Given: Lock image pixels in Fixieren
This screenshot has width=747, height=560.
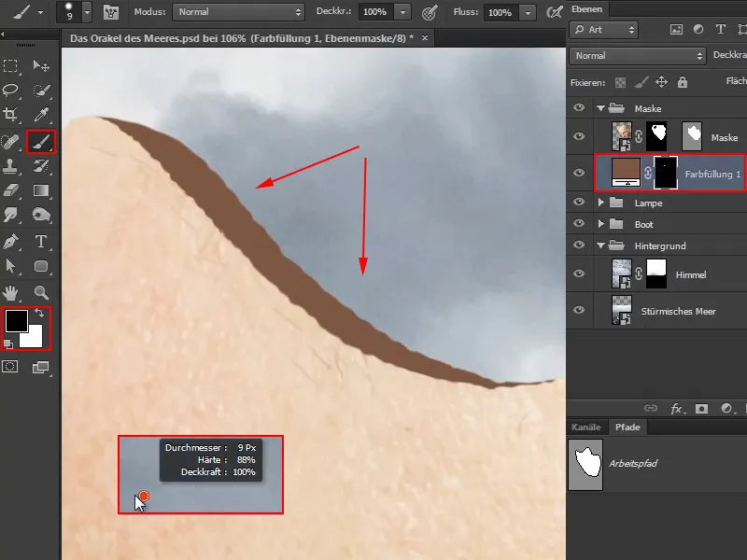Looking at the screenshot, I should [x=641, y=82].
